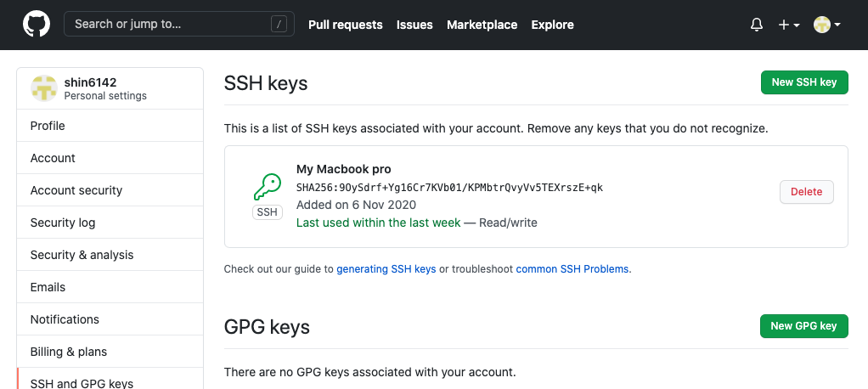
Task: Expand the plus create-new dropdown
Action: click(789, 25)
